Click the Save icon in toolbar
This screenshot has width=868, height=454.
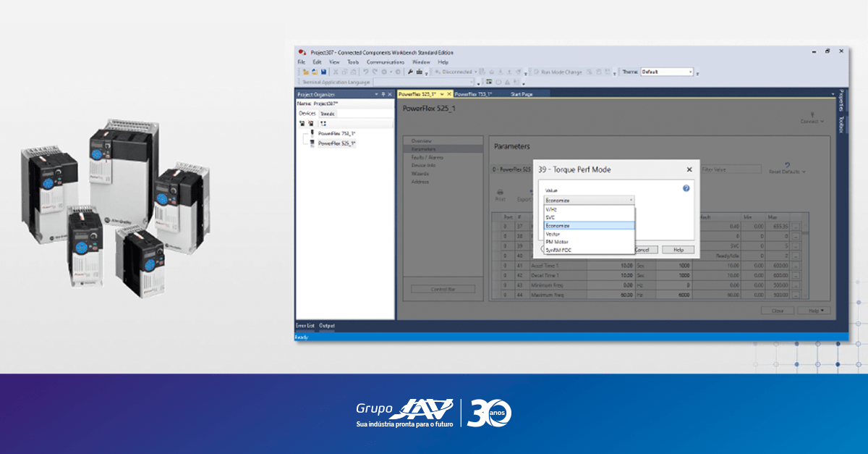coord(323,72)
